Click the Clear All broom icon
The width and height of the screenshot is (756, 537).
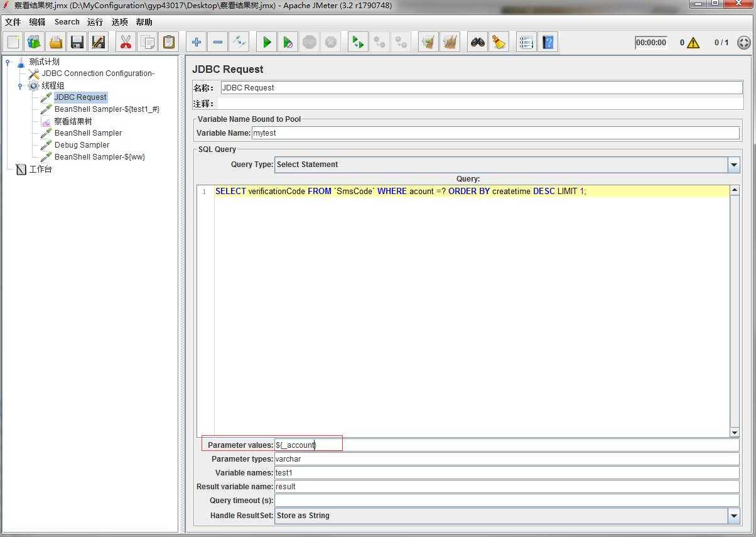pyautogui.click(x=450, y=43)
